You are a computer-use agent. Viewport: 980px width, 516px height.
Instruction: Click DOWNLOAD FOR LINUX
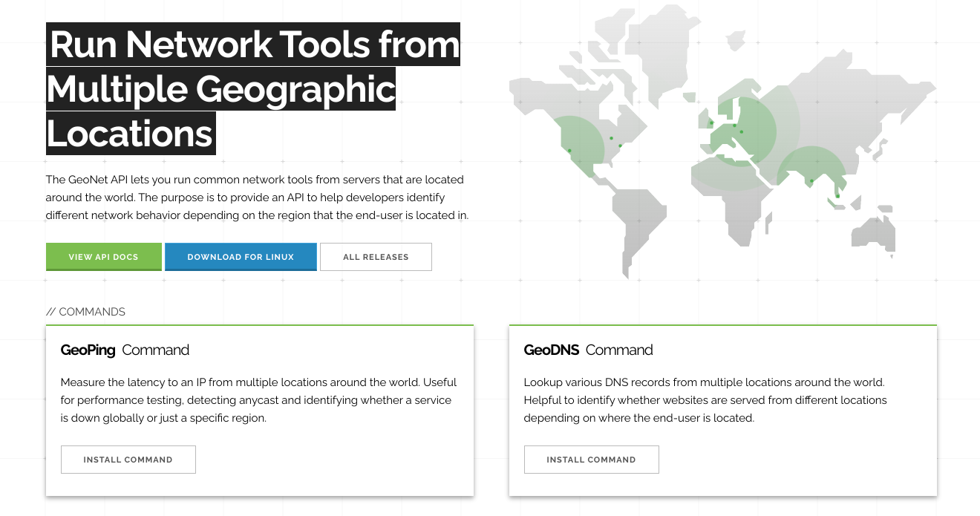click(x=241, y=256)
